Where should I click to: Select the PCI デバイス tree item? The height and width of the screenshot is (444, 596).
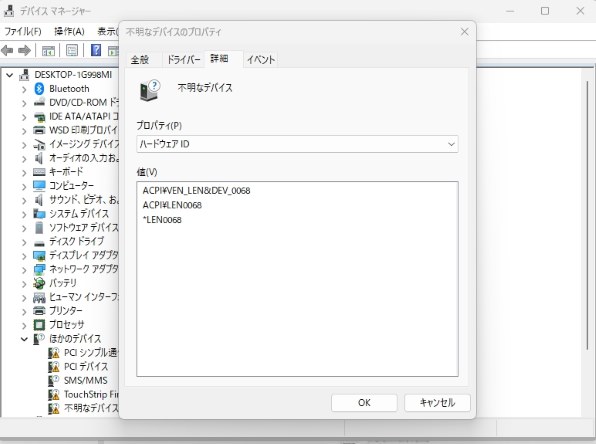coord(86,366)
